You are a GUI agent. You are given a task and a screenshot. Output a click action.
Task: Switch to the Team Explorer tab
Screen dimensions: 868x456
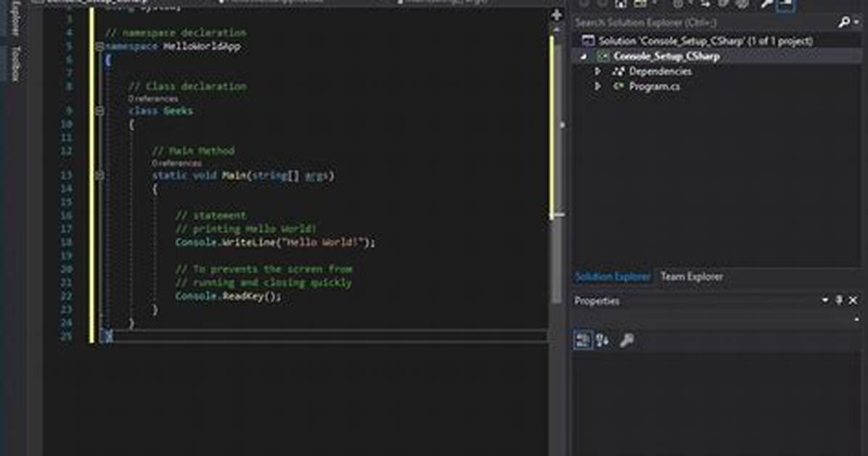[x=692, y=277]
